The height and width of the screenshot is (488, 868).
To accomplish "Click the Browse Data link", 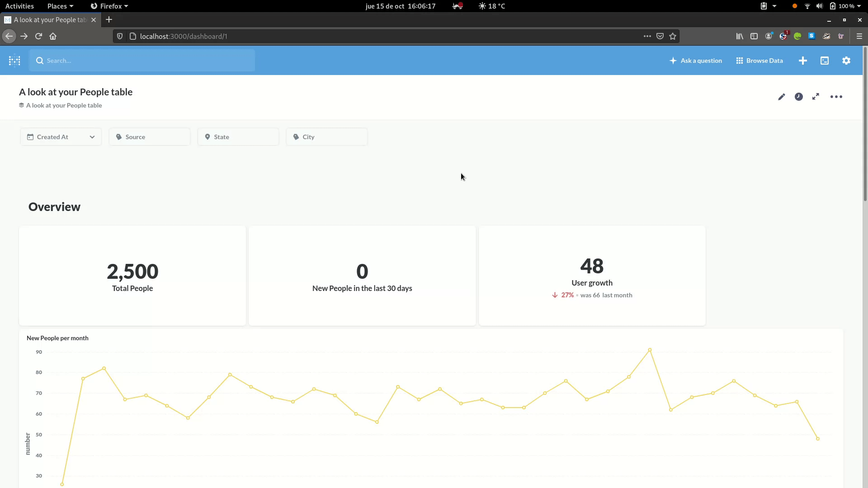I will coord(759,61).
